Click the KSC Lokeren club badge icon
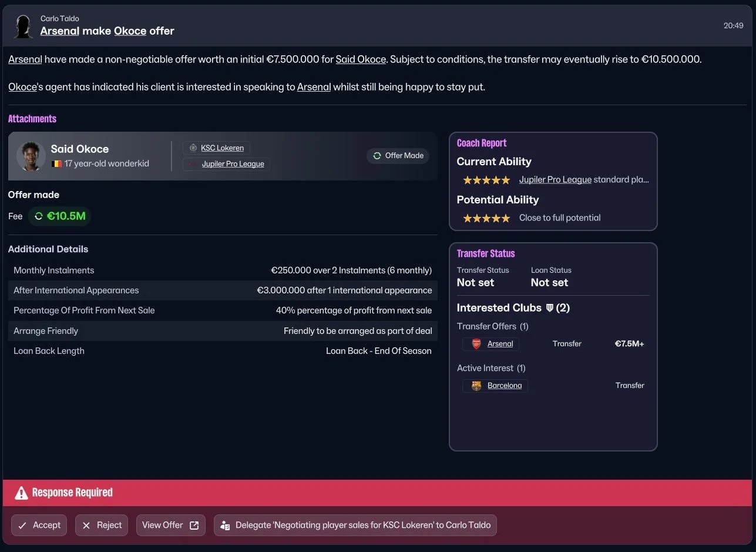756x552 pixels. point(193,148)
